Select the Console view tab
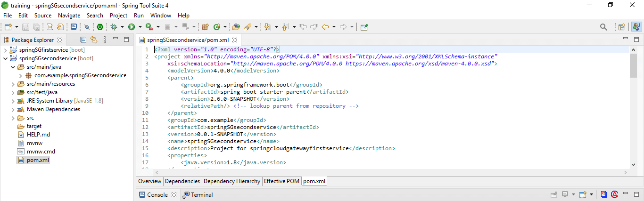This screenshot has width=644, height=201. tap(157, 195)
